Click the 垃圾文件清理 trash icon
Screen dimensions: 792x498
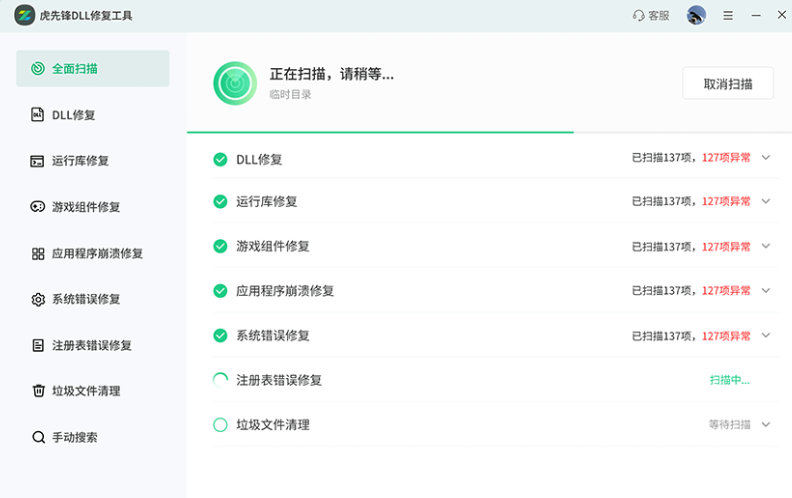tap(38, 391)
